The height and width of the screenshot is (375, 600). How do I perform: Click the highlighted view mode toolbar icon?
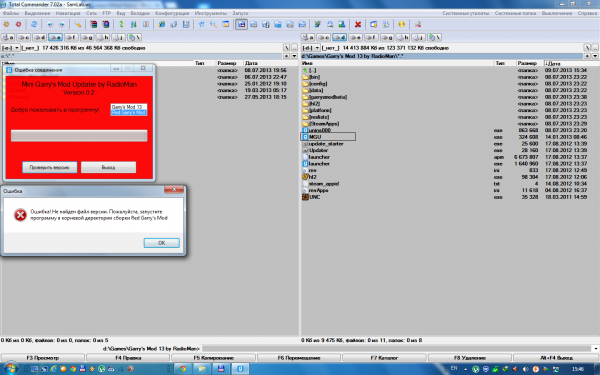(241, 24)
